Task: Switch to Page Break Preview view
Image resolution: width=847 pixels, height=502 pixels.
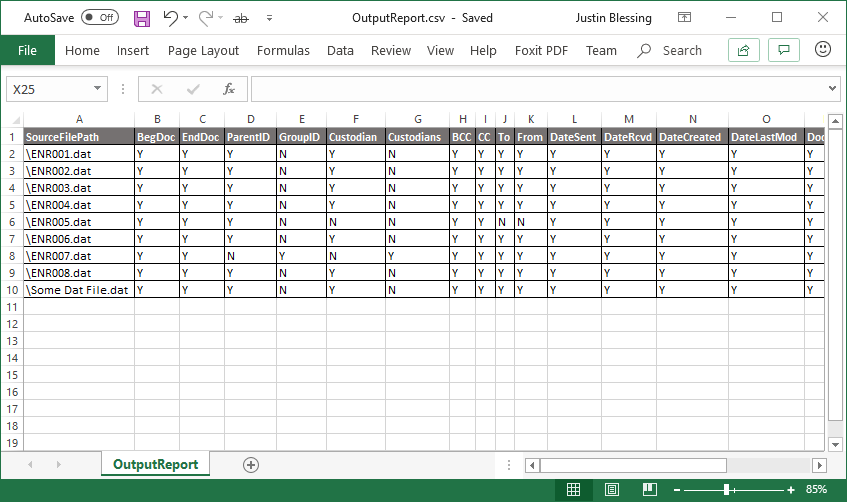Action: point(650,489)
